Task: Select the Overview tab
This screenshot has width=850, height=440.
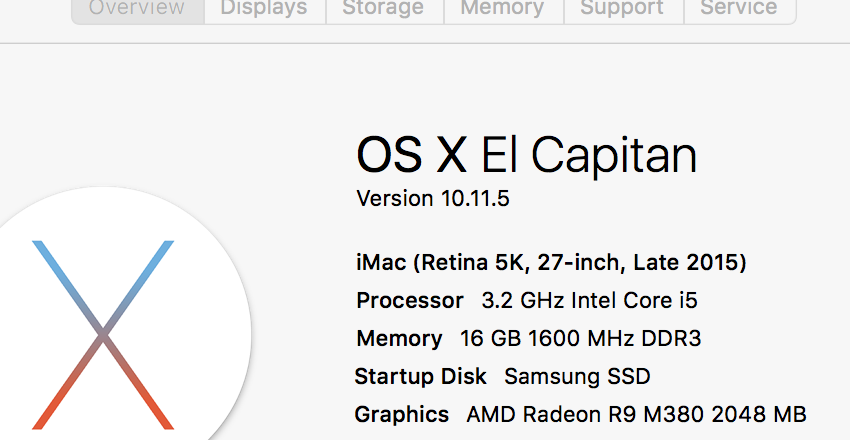Action: tap(138, 10)
